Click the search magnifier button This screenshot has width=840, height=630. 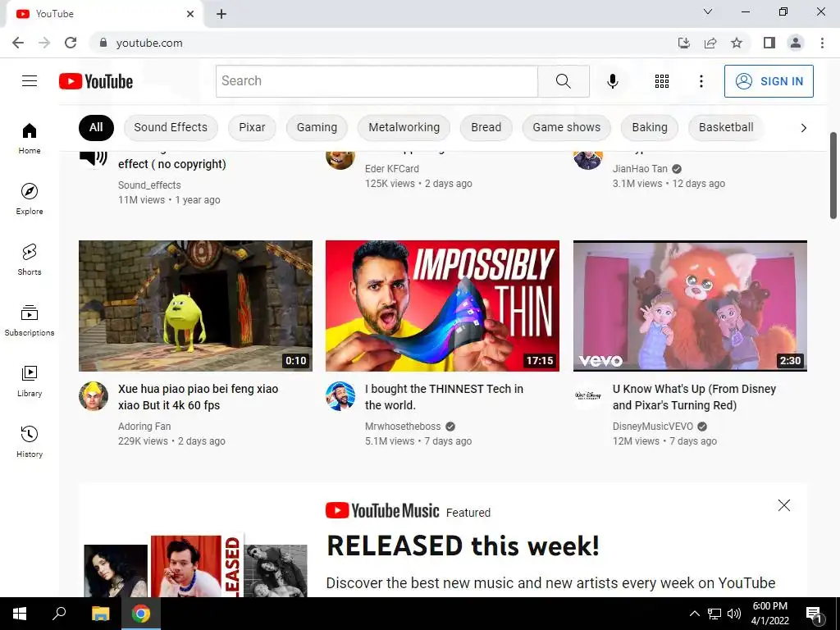(x=563, y=81)
